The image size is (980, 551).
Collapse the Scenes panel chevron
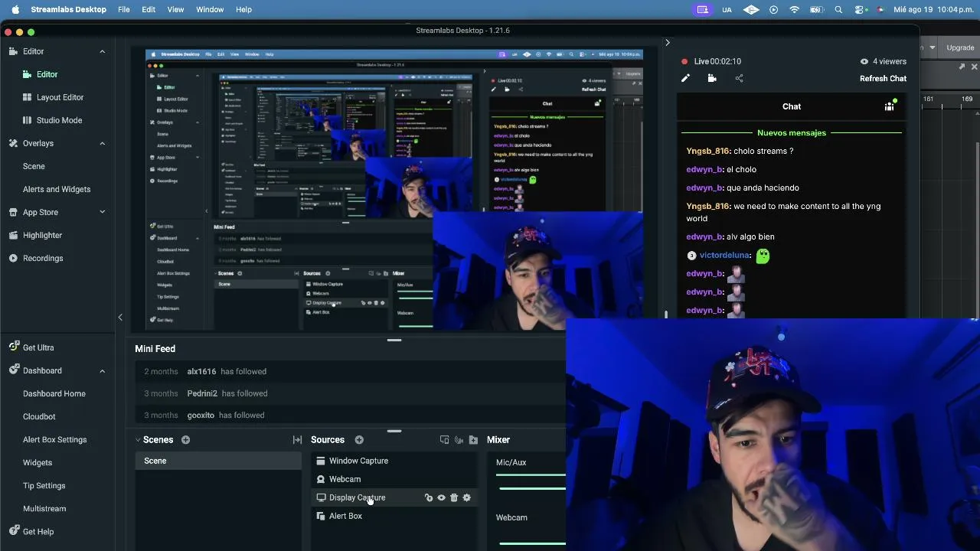138,440
